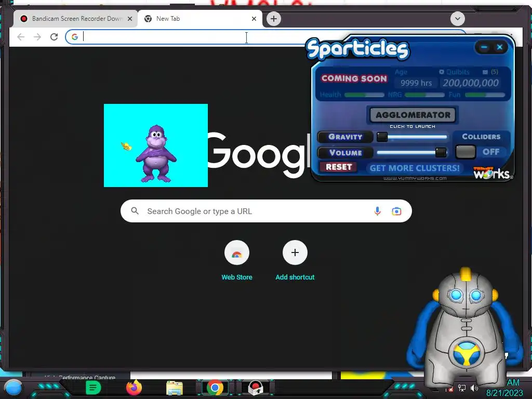Close the New Tab tab
The height and width of the screenshot is (399, 532).
254,19
